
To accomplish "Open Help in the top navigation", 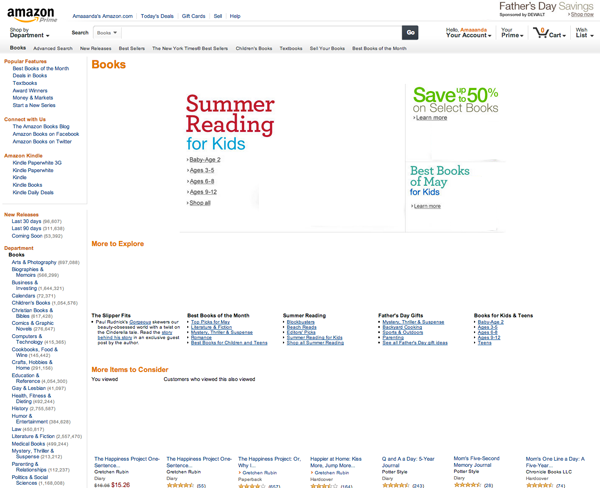I will pyautogui.click(x=235, y=16).
